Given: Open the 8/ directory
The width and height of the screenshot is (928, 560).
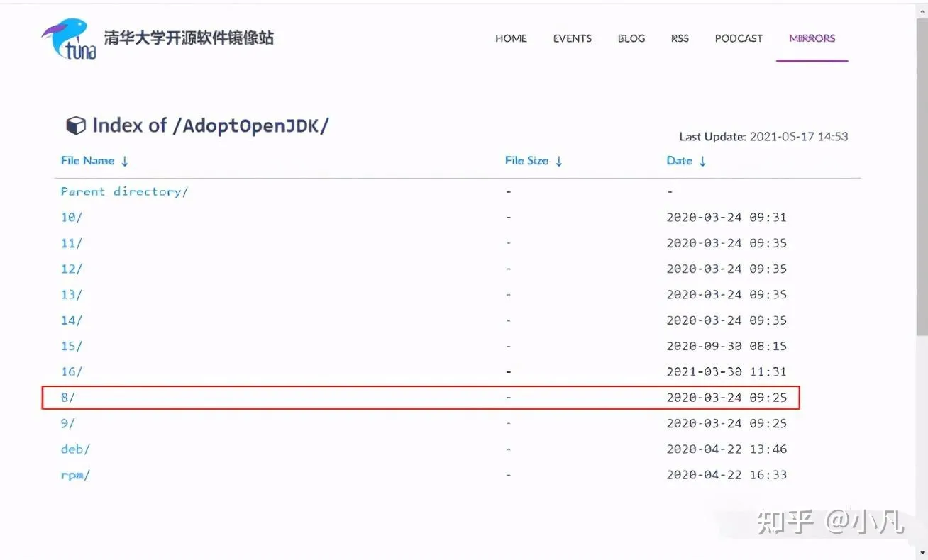Looking at the screenshot, I should click(68, 398).
